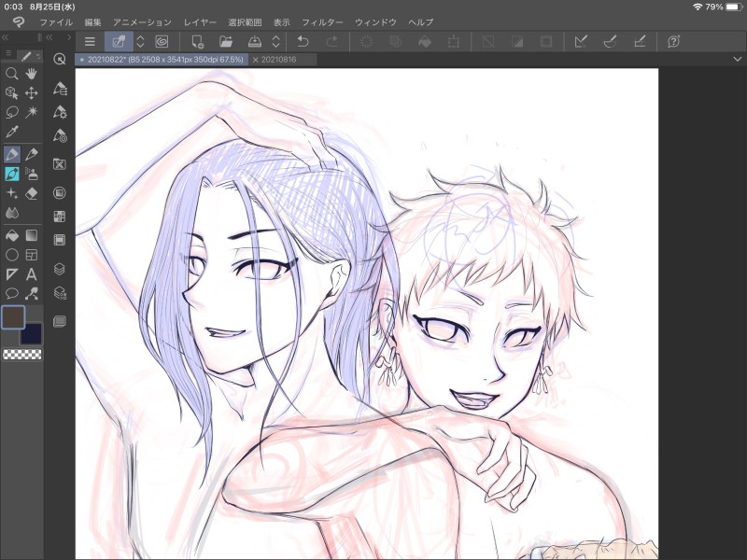Expand side palette dock right arrow
This screenshot has width=747, height=560.
tap(69, 37)
